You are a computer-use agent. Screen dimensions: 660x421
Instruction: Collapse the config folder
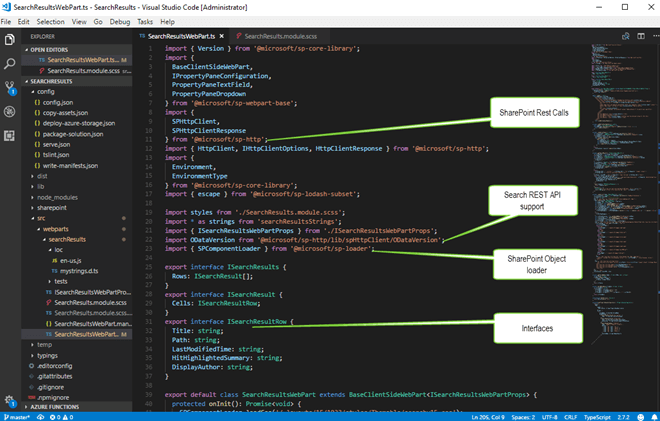(x=46, y=92)
